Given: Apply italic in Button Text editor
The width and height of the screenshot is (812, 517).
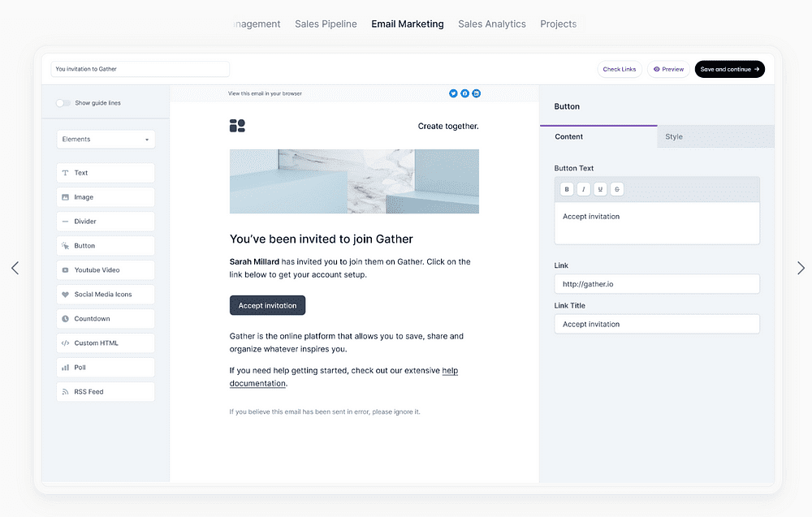Looking at the screenshot, I should (584, 189).
